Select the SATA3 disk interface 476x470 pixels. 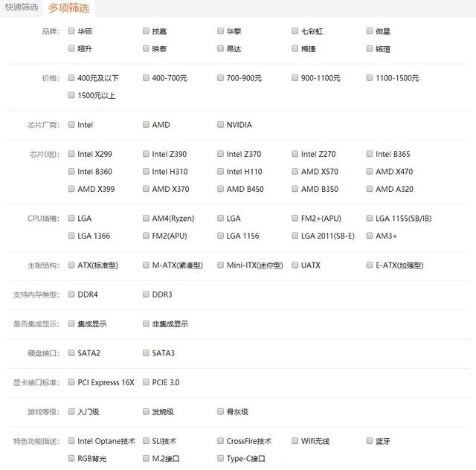click(146, 352)
